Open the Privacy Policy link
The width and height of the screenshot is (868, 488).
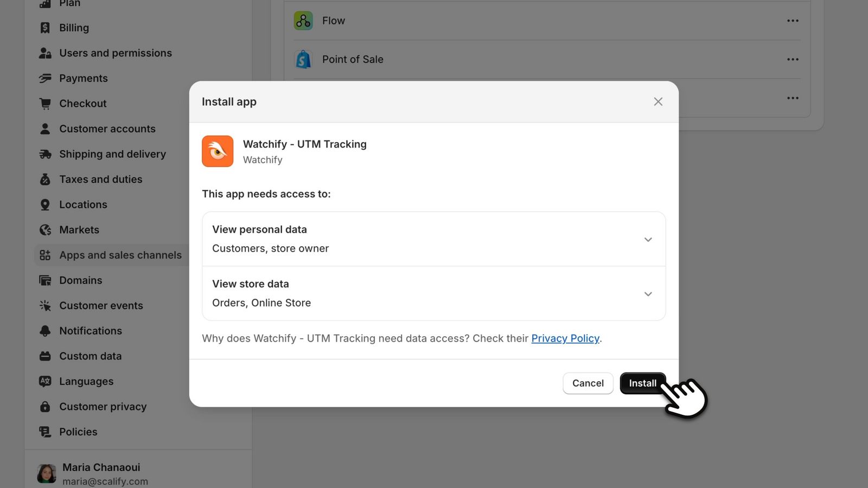point(565,338)
